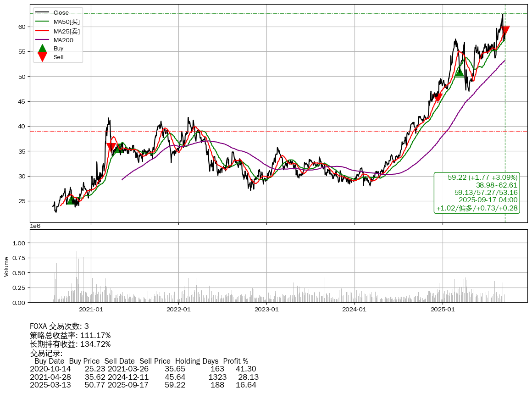Screen dimensions: 532x393
Task: Select the October 2020 buy marker on chart
Action: (x=71, y=200)
